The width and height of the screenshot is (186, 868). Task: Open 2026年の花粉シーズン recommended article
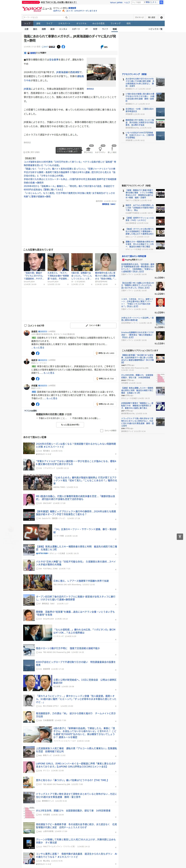[76, 445]
